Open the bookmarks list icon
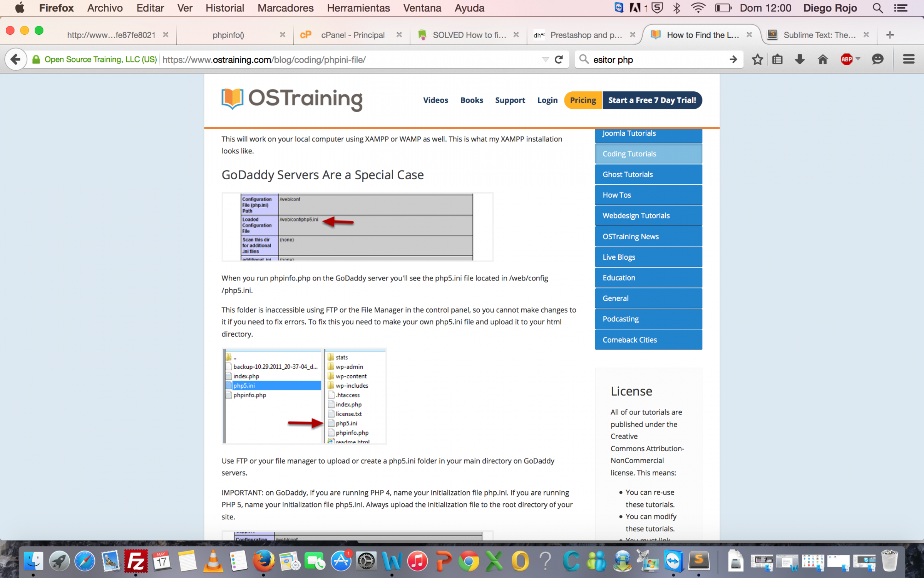 point(777,59)
